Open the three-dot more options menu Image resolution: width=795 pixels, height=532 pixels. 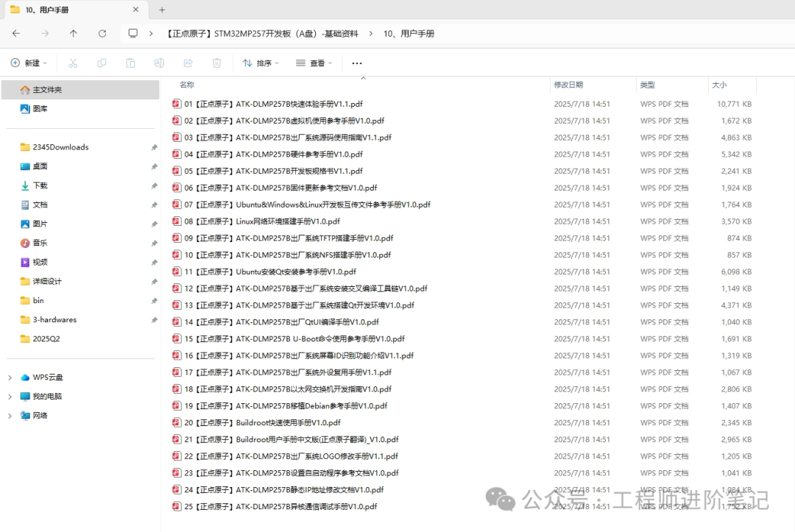point(357,63)
